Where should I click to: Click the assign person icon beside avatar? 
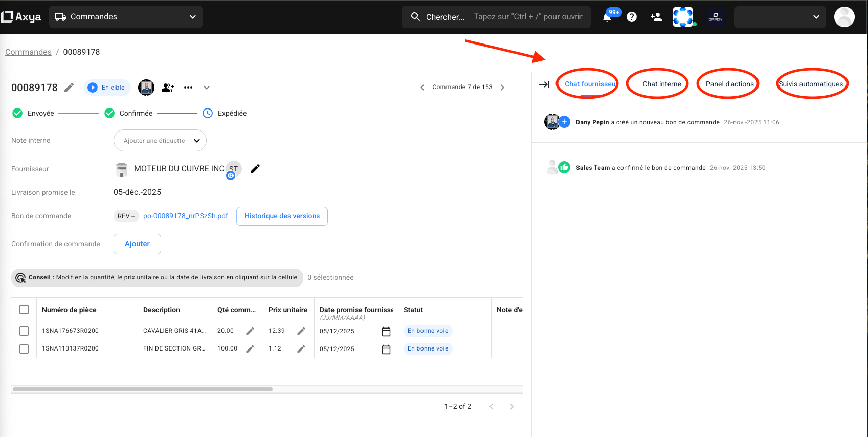[x=168, y=88]
